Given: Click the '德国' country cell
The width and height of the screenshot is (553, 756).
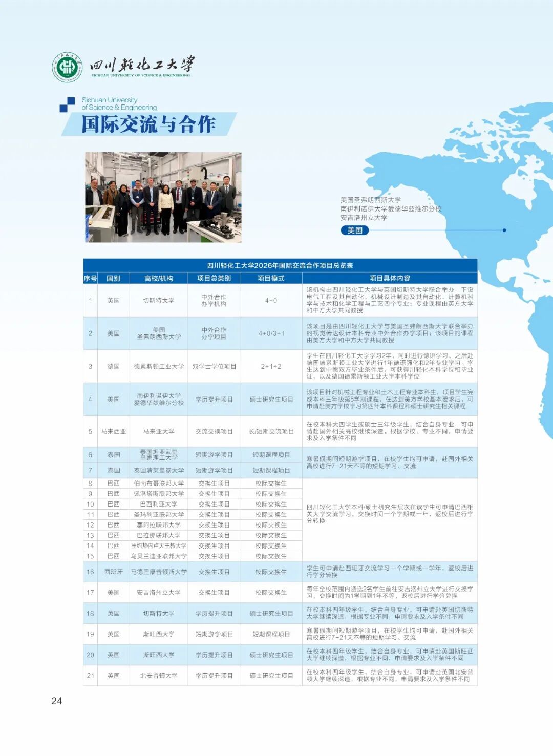Looking at the screenshot, I should pos(113,367).
